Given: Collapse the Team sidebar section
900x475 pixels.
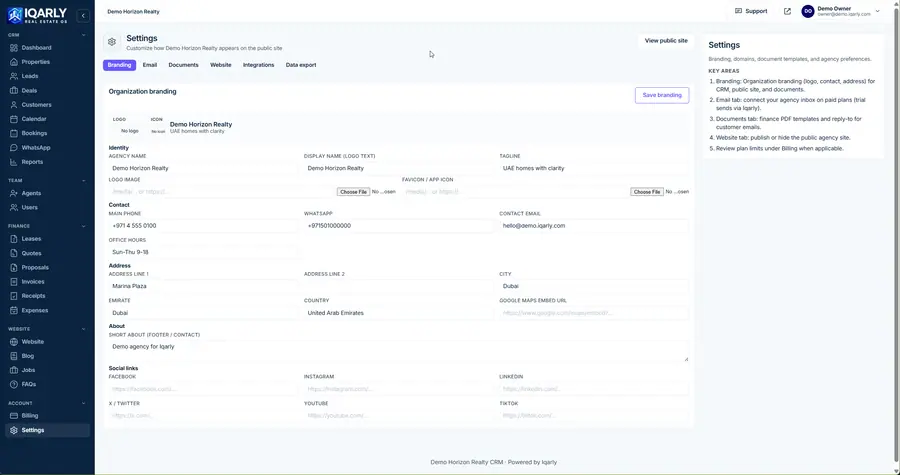Looking at the screenshot, I should (x=84, y=181).
